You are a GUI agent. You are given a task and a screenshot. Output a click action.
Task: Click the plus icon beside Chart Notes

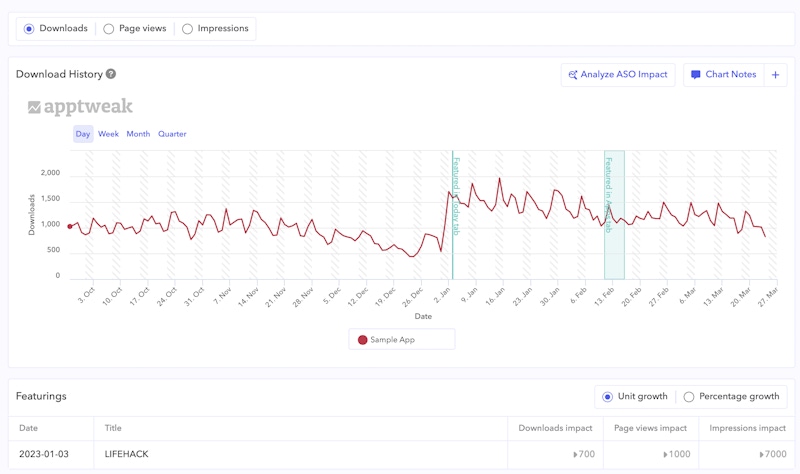point(776,75)
